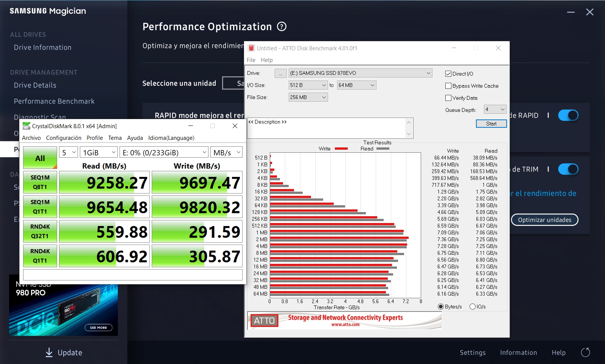Click the Update download arrow icon
This screenshot has height=364, width=605.
(x=49, y=352)
